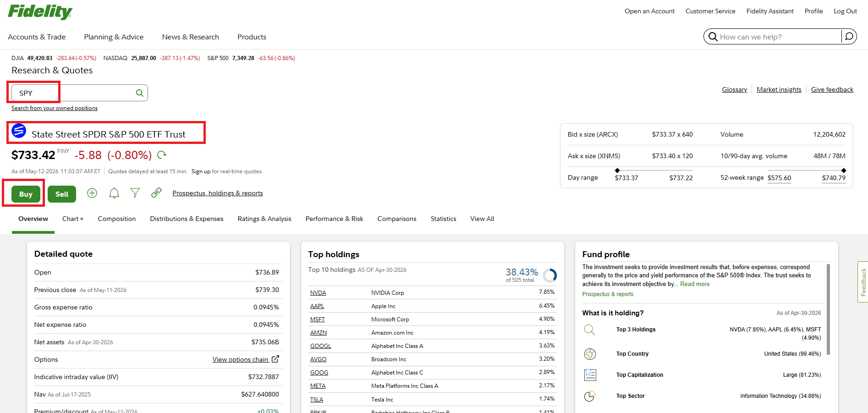Click Prospectus & reports in Fund profile
Screen dimensions: 868x413
tap(608, 294)
